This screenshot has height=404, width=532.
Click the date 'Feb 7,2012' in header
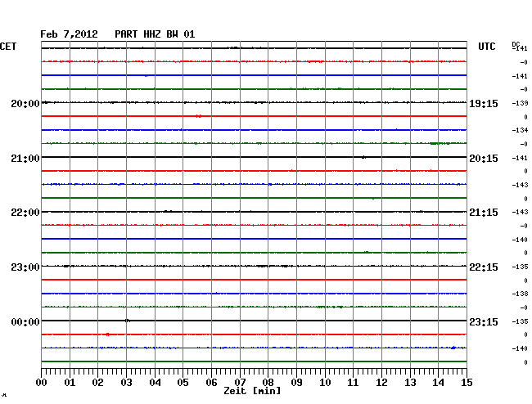click(70, 34)
